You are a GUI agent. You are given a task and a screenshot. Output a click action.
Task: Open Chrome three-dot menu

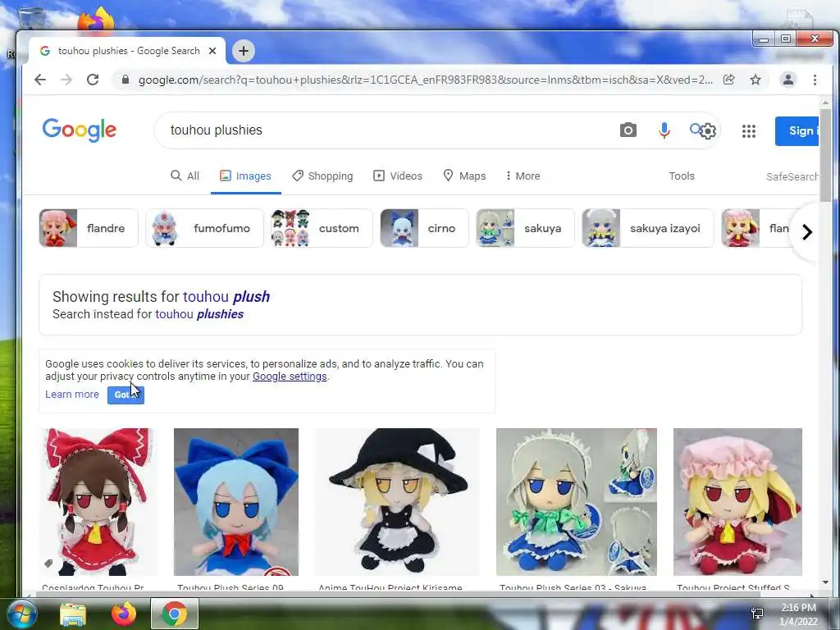tap(815, 80)
